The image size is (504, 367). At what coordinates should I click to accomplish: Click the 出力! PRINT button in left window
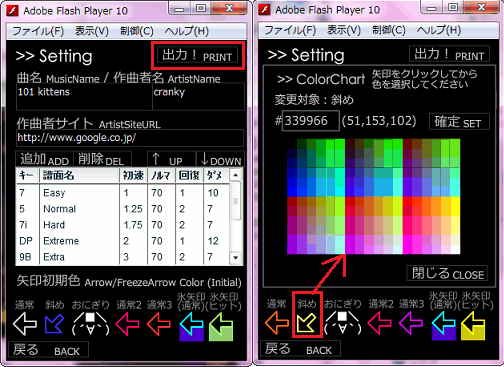coord(197,55)
